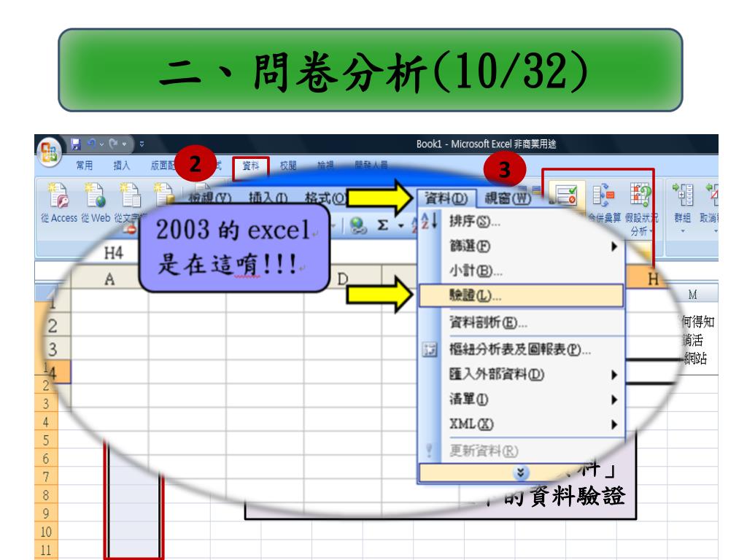Select the highlighted column H header
747x560 pixels.
(652, 279)
